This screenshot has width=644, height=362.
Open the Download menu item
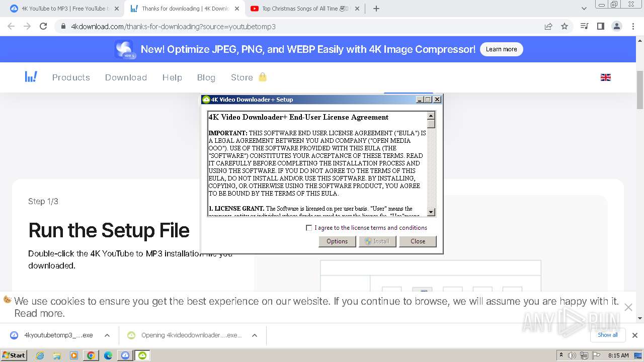pyautogui.click(x=126, y=77)
